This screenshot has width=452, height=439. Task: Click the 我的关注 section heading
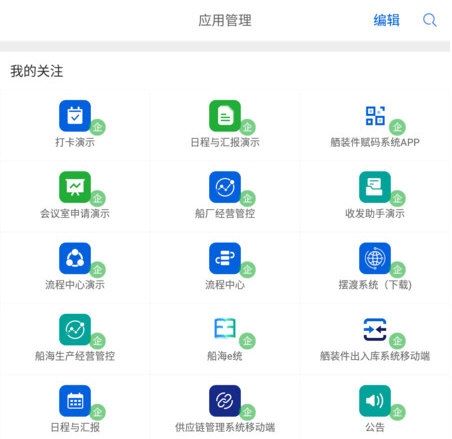(x=37, y=71)
